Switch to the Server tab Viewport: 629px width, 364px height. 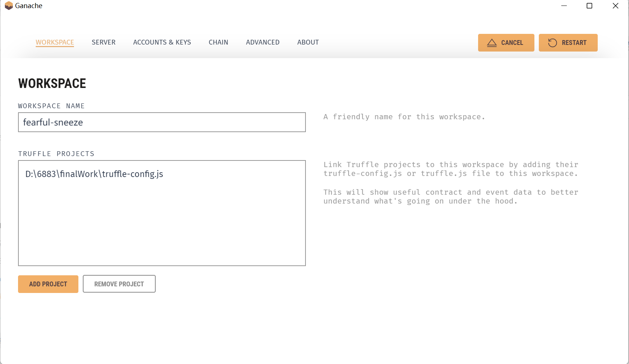[x=103, y=42]
